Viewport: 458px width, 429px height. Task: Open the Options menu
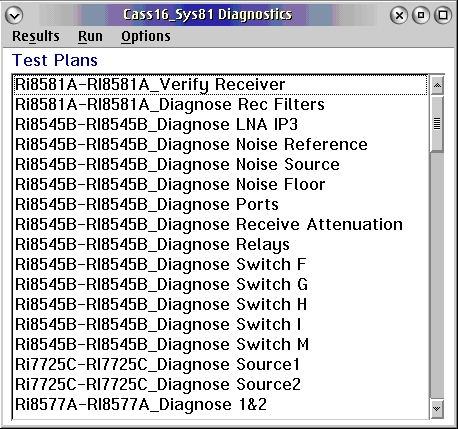click(146, 36)
